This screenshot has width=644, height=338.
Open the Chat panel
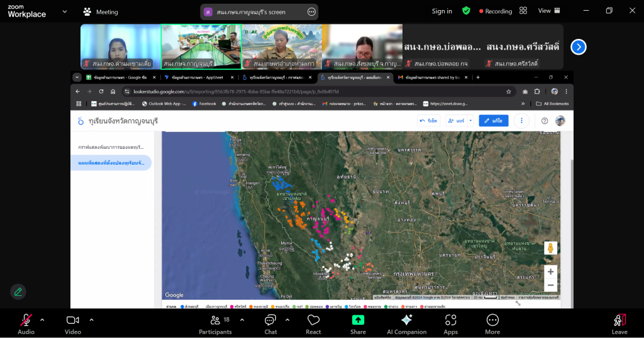[270, 323]
